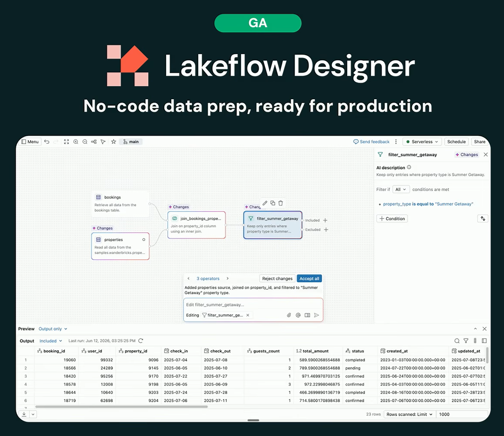Click the pending status cell
The height and width of the screenshot is (436, 504).
click(x=360, y=368)
